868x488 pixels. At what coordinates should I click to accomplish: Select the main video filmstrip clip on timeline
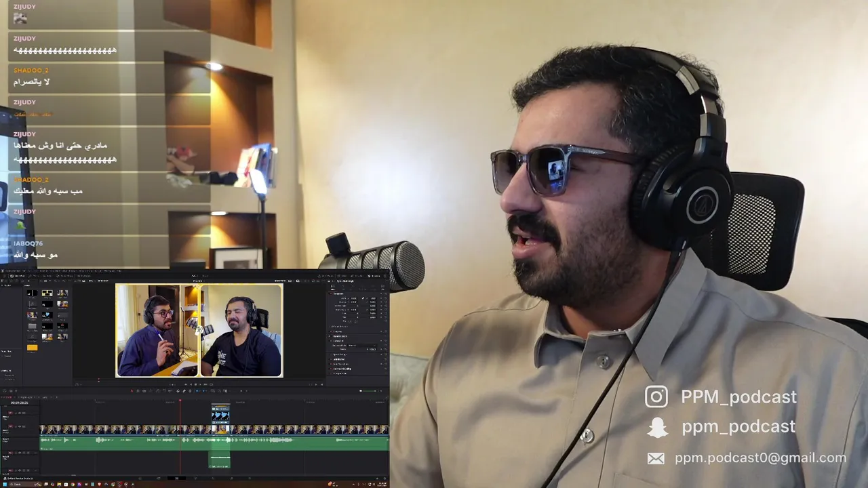tap(214, 429)
